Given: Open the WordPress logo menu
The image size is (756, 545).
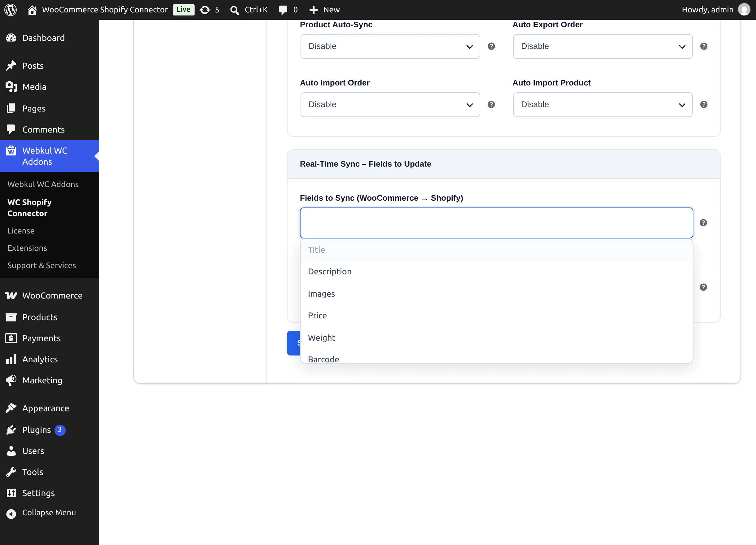Looking at the screenshot, I should click(x=10, y=10).
